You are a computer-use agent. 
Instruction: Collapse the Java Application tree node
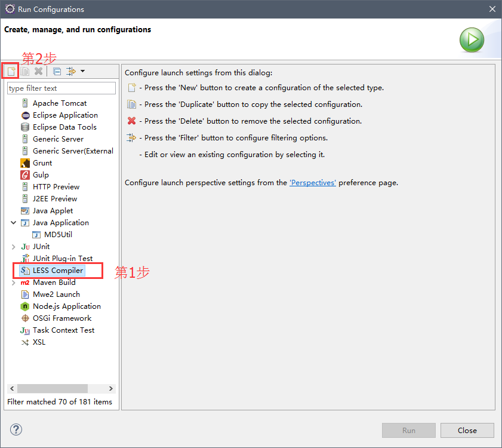tap(14, 222)
